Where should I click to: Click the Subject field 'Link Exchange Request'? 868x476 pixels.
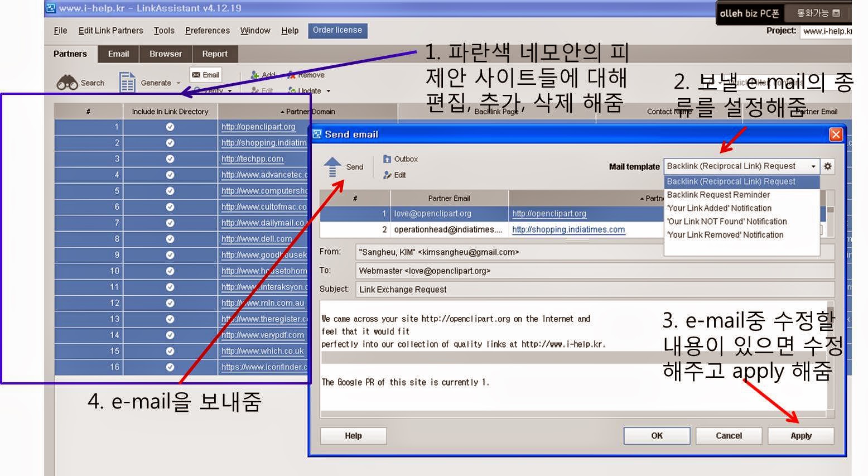595,290
